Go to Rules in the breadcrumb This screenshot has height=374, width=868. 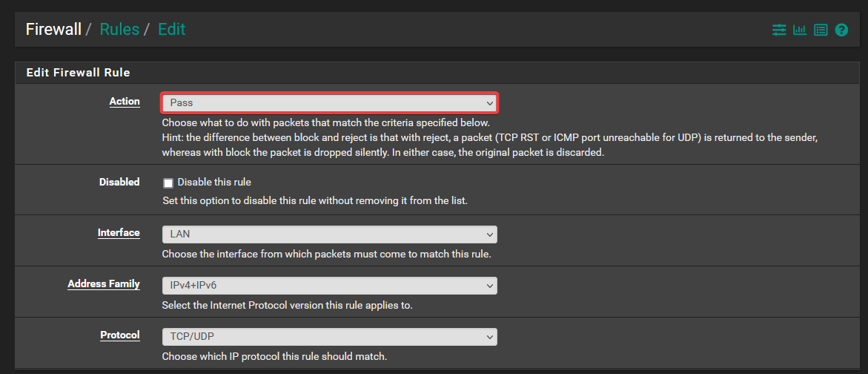coord(119,30)
